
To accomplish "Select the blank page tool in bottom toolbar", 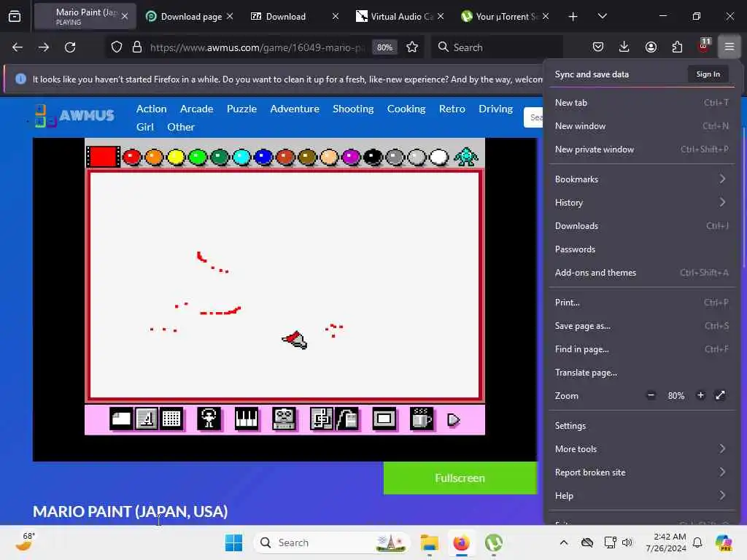I will [x=121, y=419].
